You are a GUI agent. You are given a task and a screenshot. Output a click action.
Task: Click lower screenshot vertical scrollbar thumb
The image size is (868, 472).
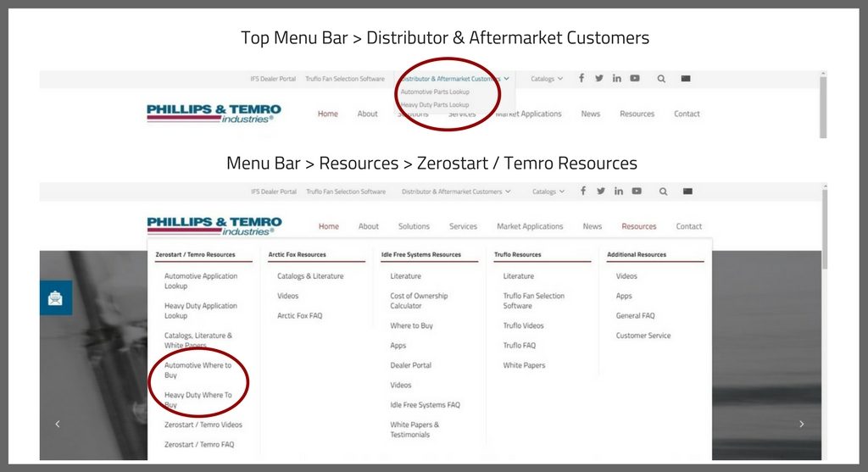tap(825, 230)
